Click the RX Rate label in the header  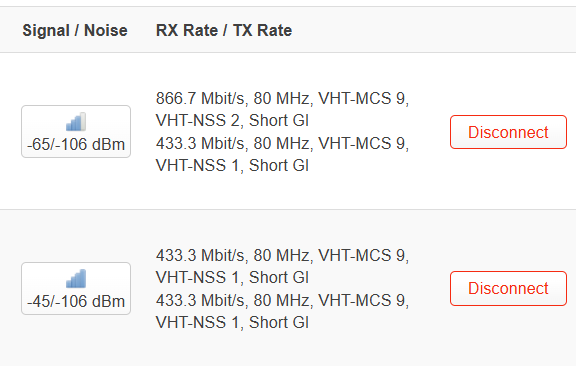pyautogui.click(x=187, y=30)
